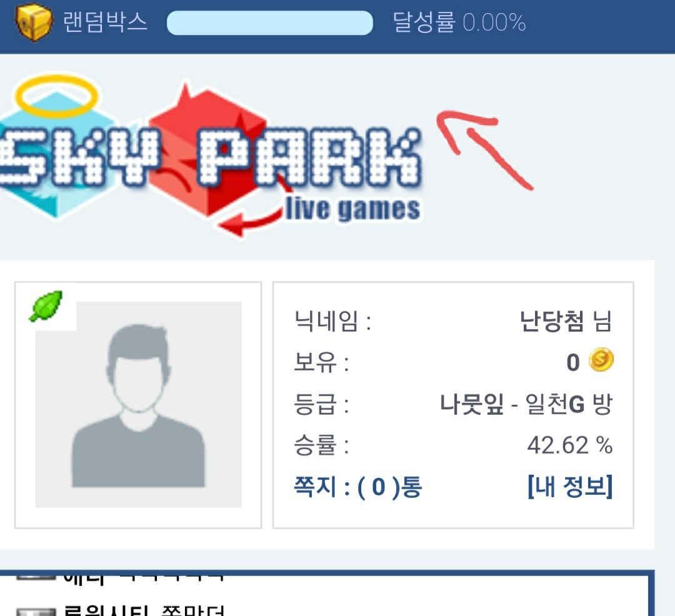Click the gold coin icon

[x=601, y=360]
